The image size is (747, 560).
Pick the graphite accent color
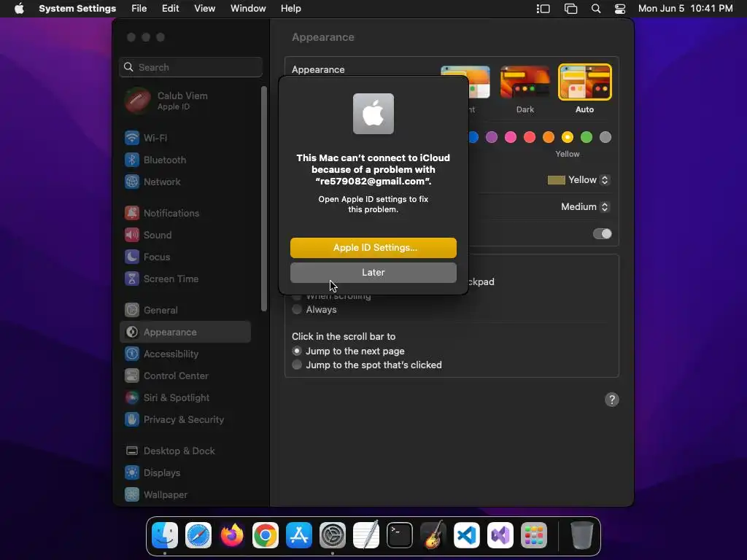[x=605, y=137]
